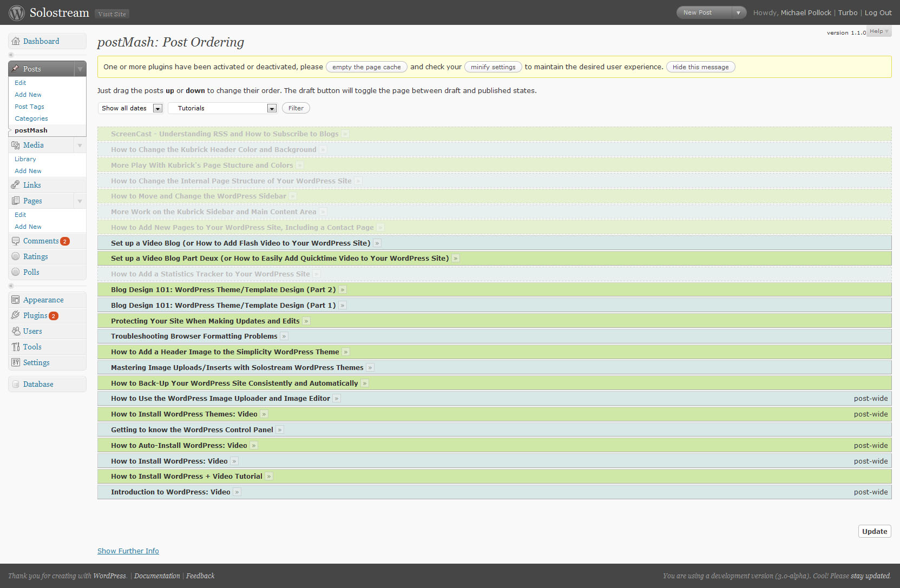Toggle draft on Video Blog Part Deux post
900x588 pixels.
pyautogui.click(x=456, y=259)
